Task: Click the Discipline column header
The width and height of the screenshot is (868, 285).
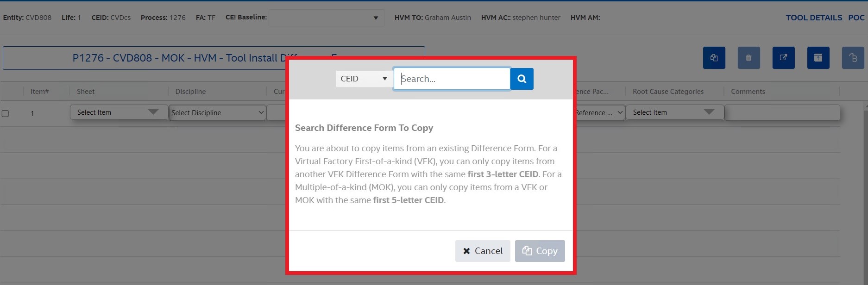Action: tap(190, 92)
